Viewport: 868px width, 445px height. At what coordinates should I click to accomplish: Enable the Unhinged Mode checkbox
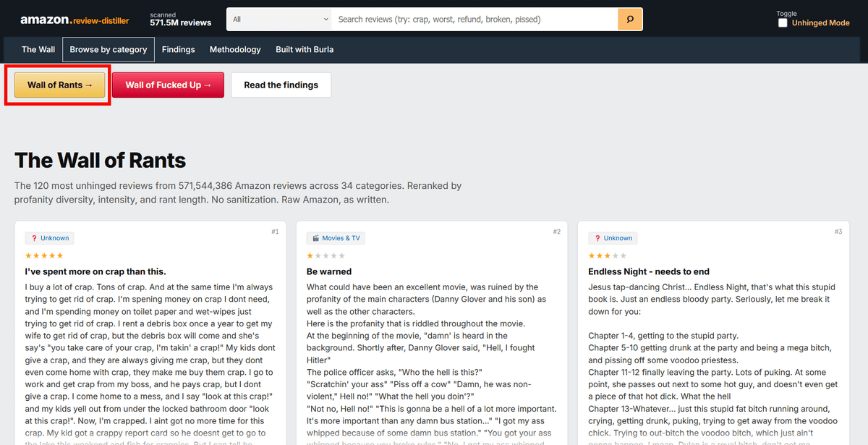pos(783,23)
